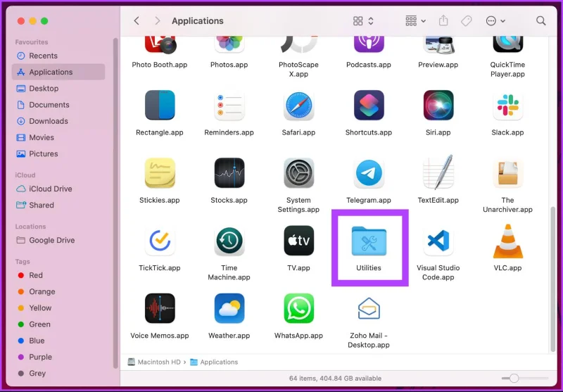Select the WhatsApp.app icon

click(x=298, y=308)
